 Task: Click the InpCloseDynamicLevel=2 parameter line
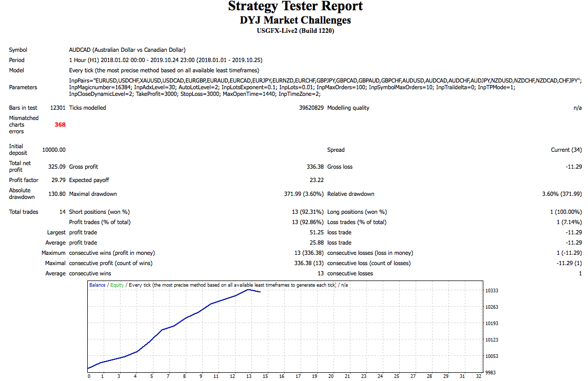click(x=194, y=94)
